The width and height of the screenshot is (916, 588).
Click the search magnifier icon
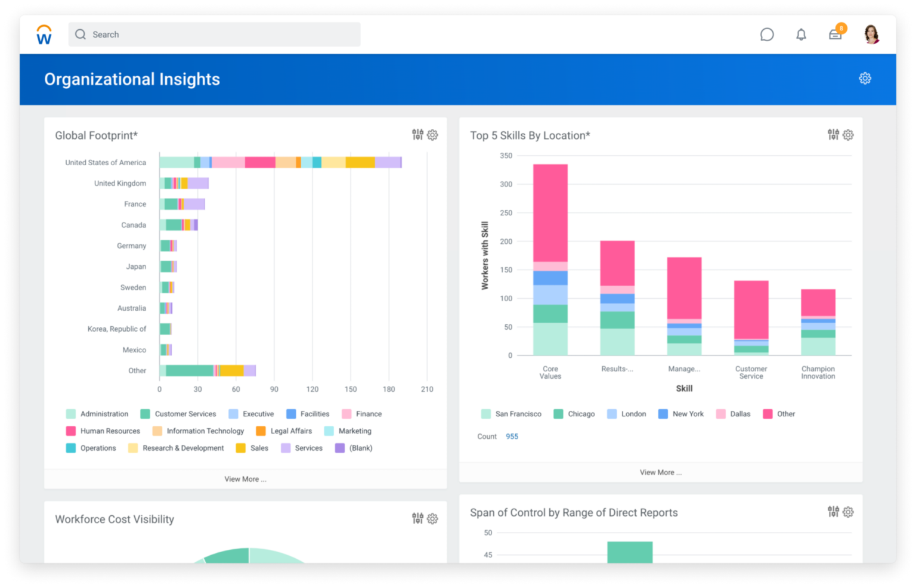80,34
